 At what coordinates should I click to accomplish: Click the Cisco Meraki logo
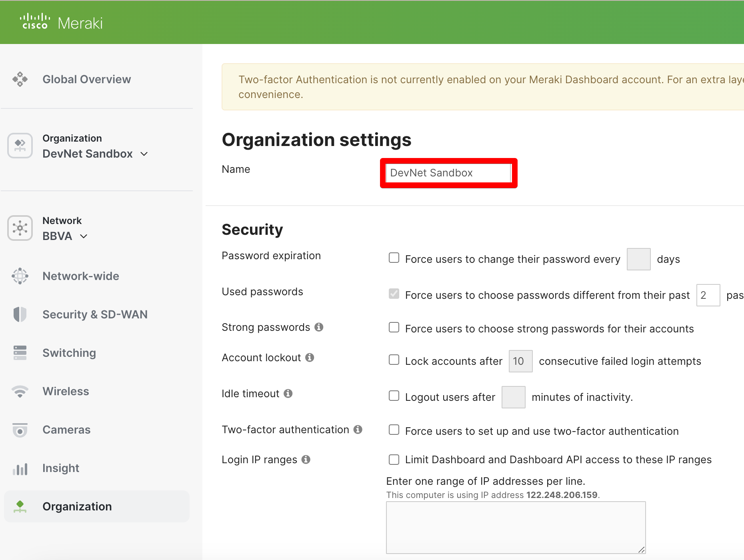62,22
